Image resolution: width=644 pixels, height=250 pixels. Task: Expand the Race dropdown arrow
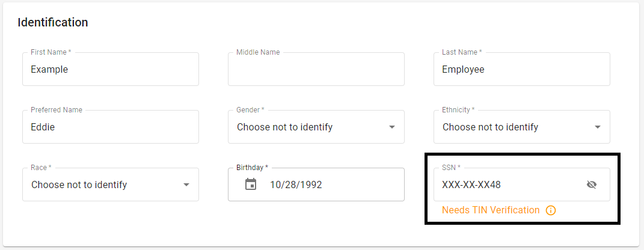(186, 184)
